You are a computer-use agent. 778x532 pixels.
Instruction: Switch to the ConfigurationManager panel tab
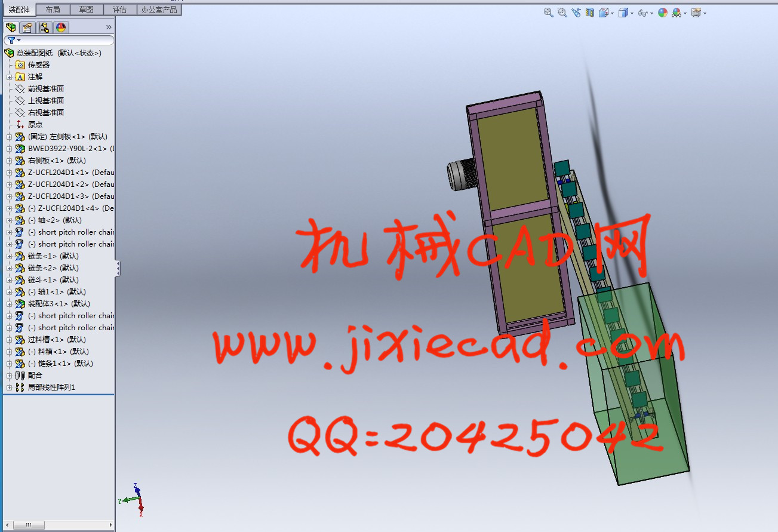pos(44,27)
